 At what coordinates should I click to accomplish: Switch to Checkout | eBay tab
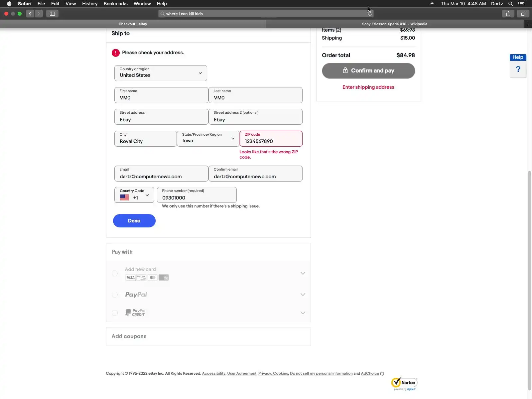click(x=133, y=24)
